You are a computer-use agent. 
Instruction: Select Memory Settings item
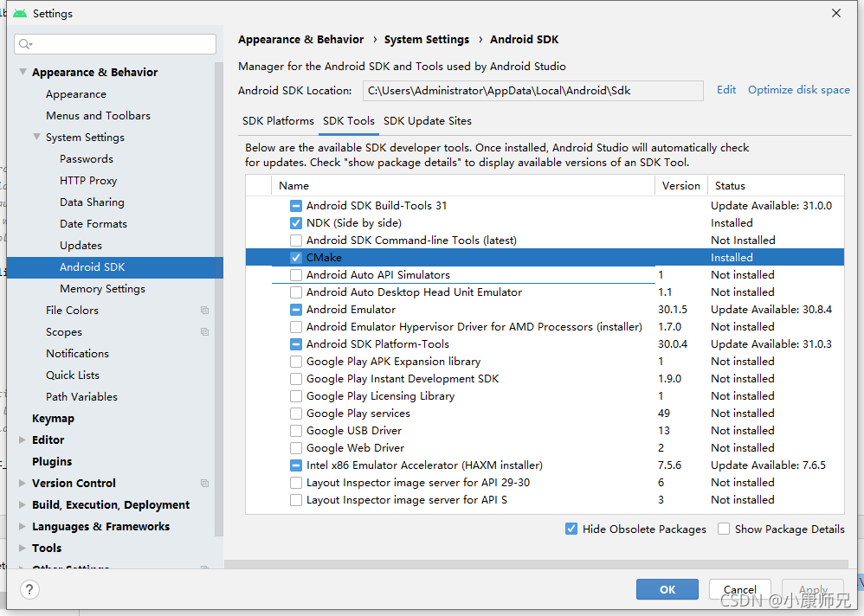click(102, 288)
